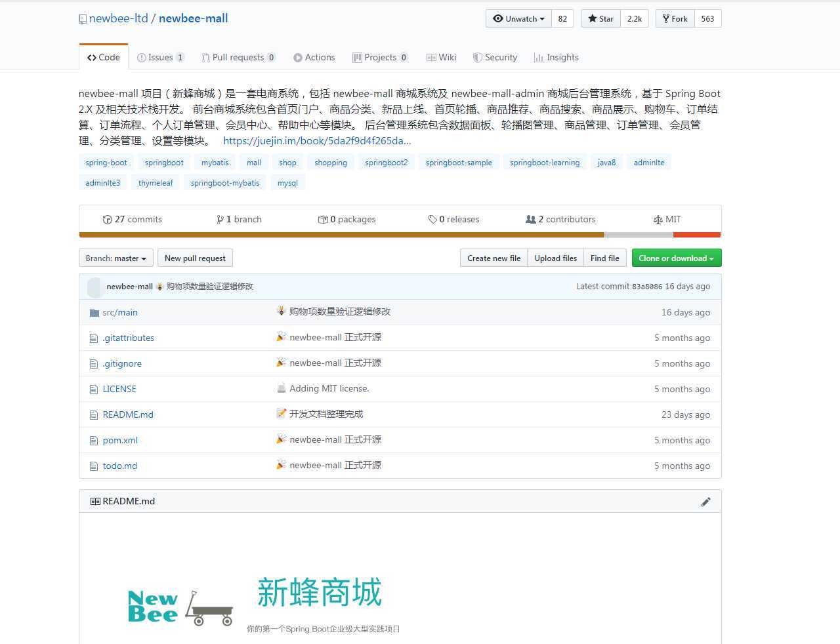This screenshot has width=840, height=644.
Task: Click the README.md header book icon
Action: [x=95, y=502]
